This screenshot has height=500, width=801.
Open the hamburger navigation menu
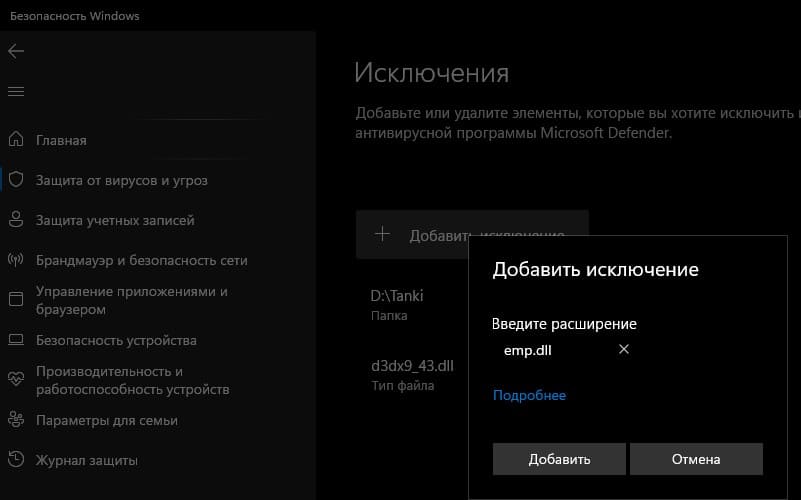[16, 91]
